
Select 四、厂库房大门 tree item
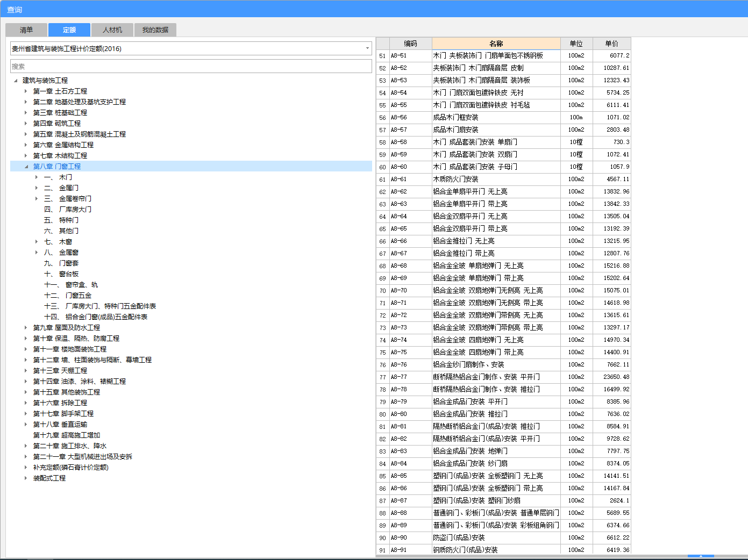pos(68,210)
